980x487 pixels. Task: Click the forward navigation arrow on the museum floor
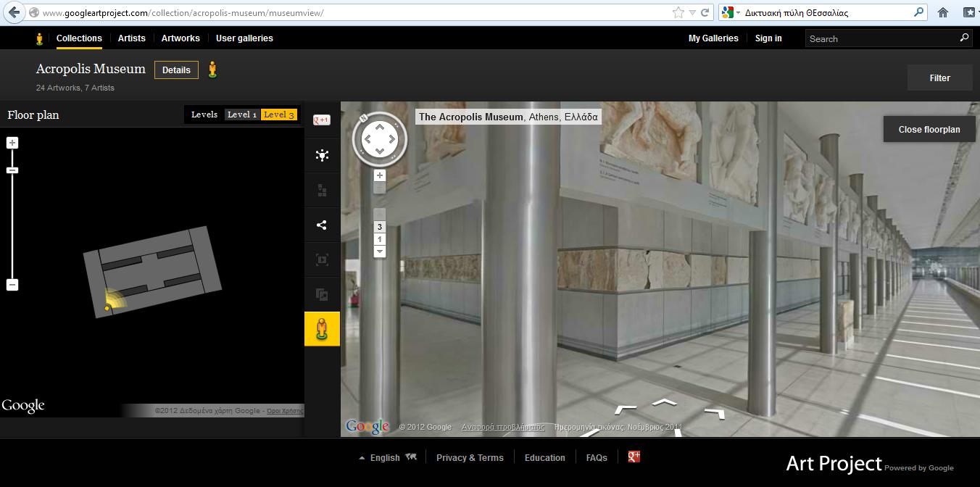coord(665,402)
